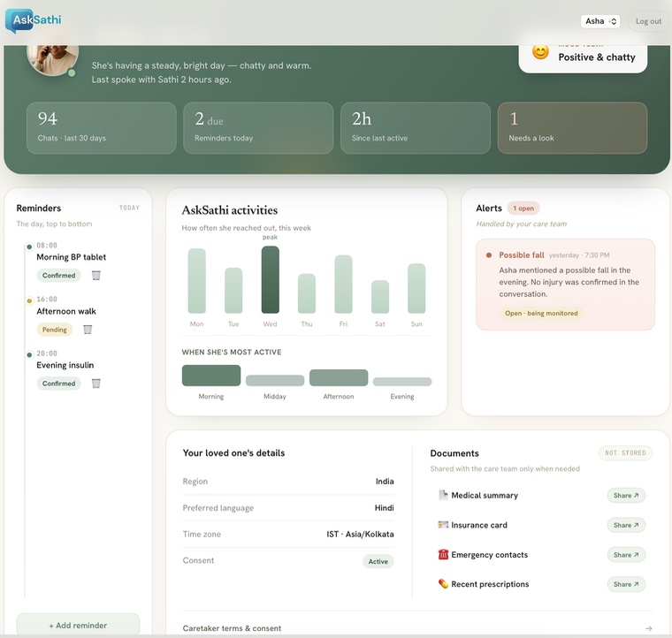Click the Medical summary document icon
Viewport: 672px width, 638px height.
[443, 495]
